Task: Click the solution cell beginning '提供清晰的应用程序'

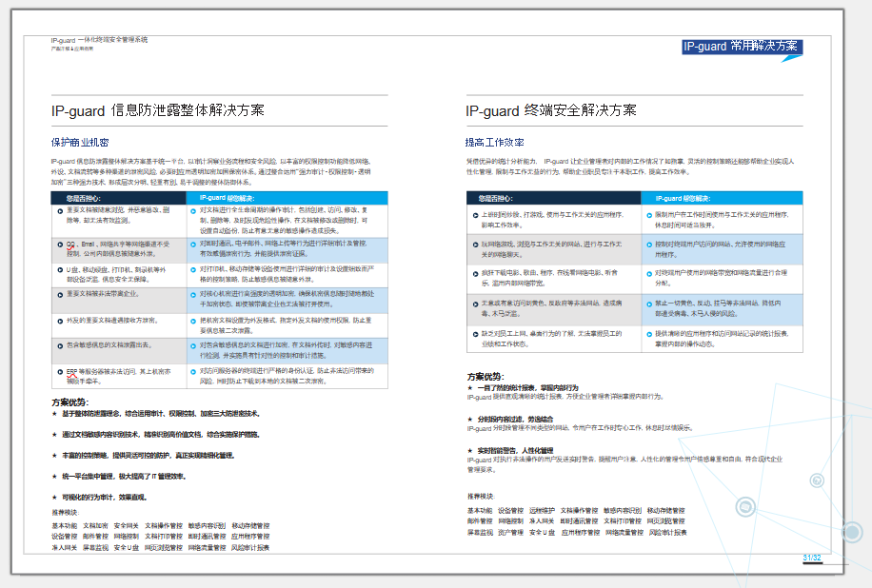Action: 722,339
